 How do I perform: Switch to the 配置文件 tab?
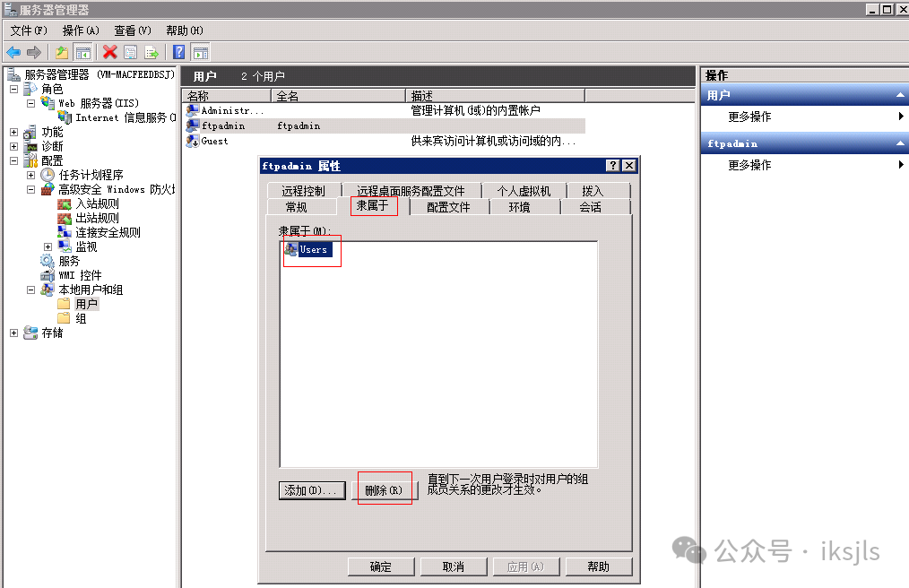coord(449,207)
